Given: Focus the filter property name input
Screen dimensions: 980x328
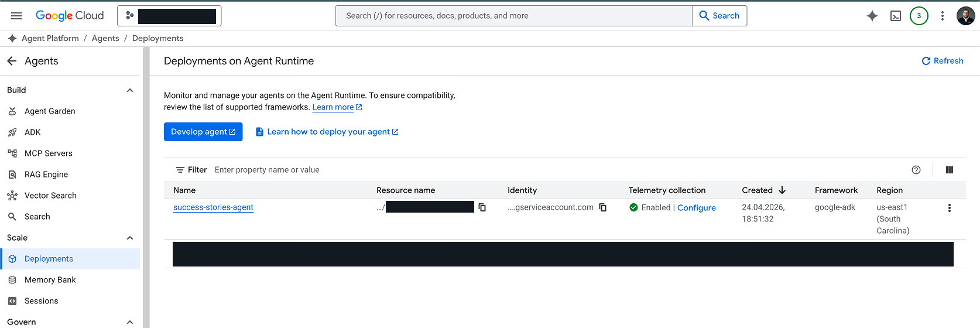Looking at the screenshot, I should click(x=267, y=170).
